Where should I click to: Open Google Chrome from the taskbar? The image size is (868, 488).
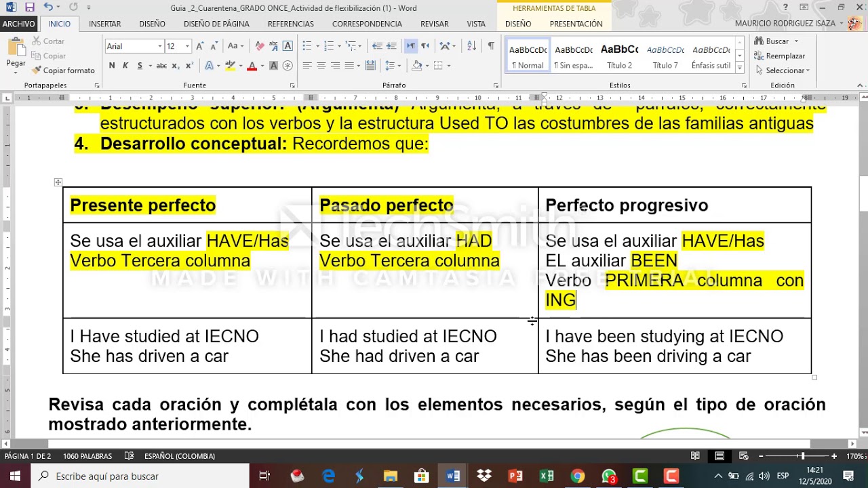click(x=578, y=476)
